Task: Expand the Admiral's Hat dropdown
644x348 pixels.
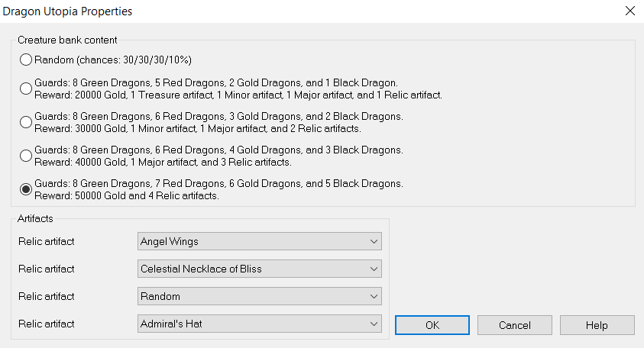Action: tap(259, 324)
